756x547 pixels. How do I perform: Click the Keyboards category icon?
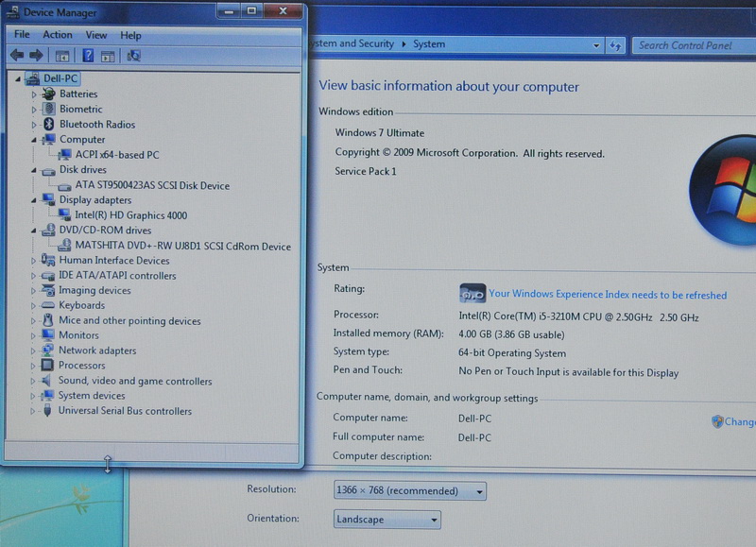(48, 305)
